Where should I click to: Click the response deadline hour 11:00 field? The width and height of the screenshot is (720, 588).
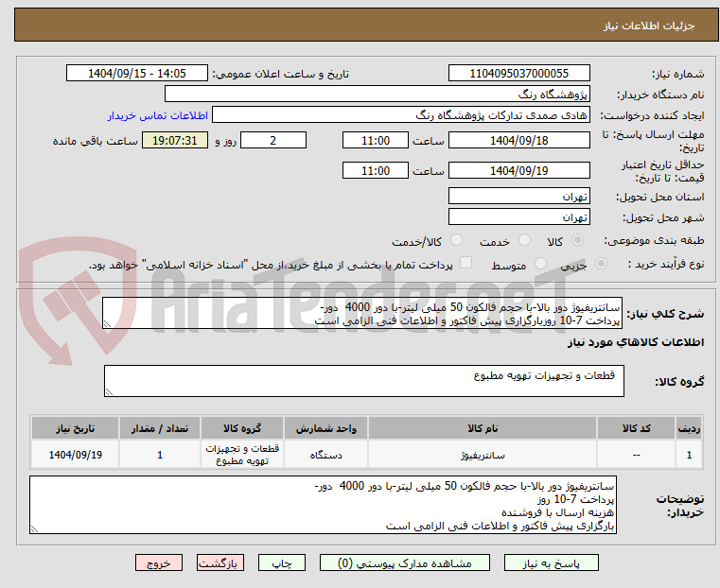[376, 140]
